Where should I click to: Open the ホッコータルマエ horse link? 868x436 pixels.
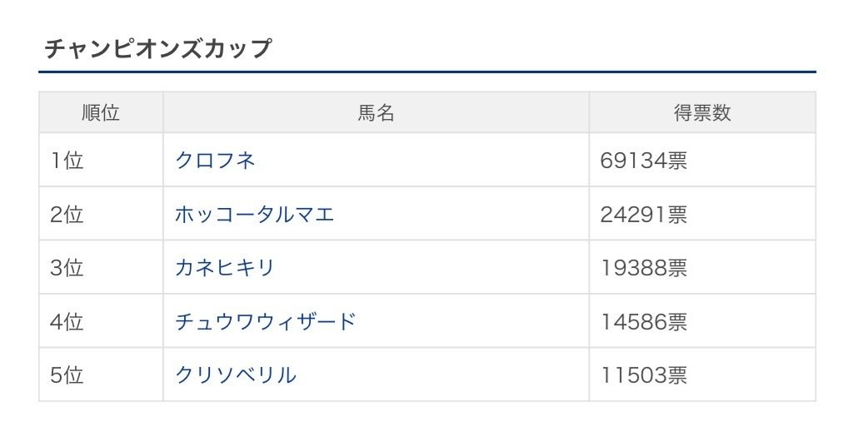click(x=255, y=214)
